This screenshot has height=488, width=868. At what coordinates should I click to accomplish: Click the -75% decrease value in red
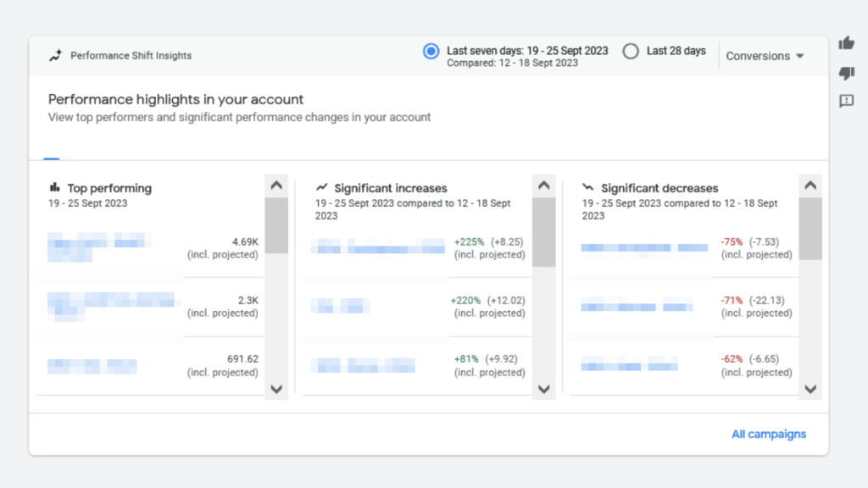(x=732, y=241)
